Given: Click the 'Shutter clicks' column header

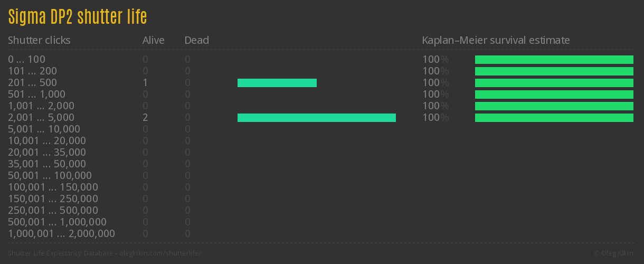Looking at the screenshot, I should 39,40.
